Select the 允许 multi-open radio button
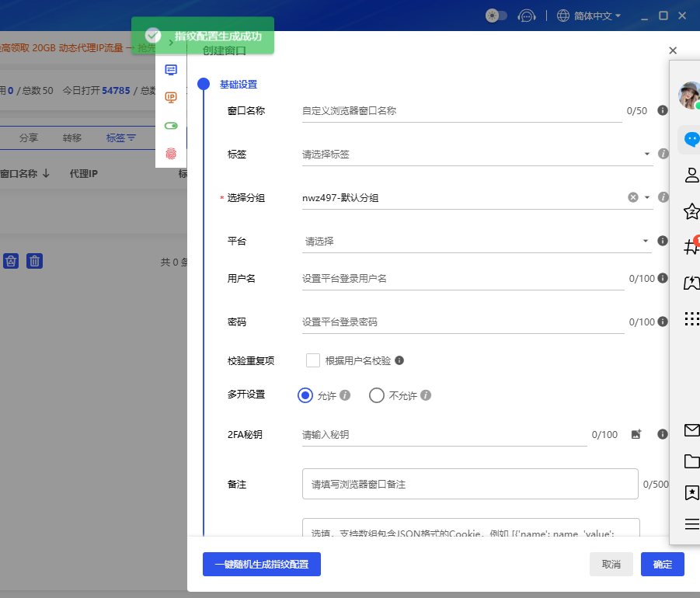The width and height of the screenshot is (700, 598). click(x=305, y=395)
